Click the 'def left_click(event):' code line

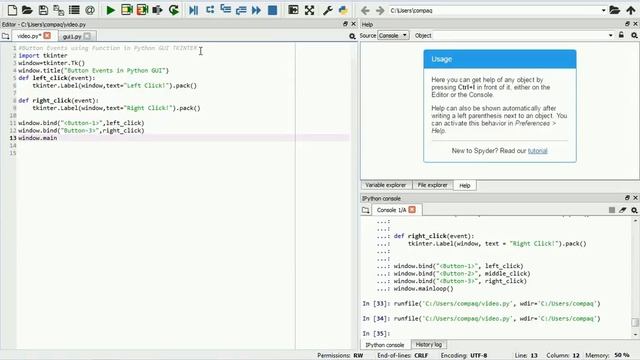(56, 78)
